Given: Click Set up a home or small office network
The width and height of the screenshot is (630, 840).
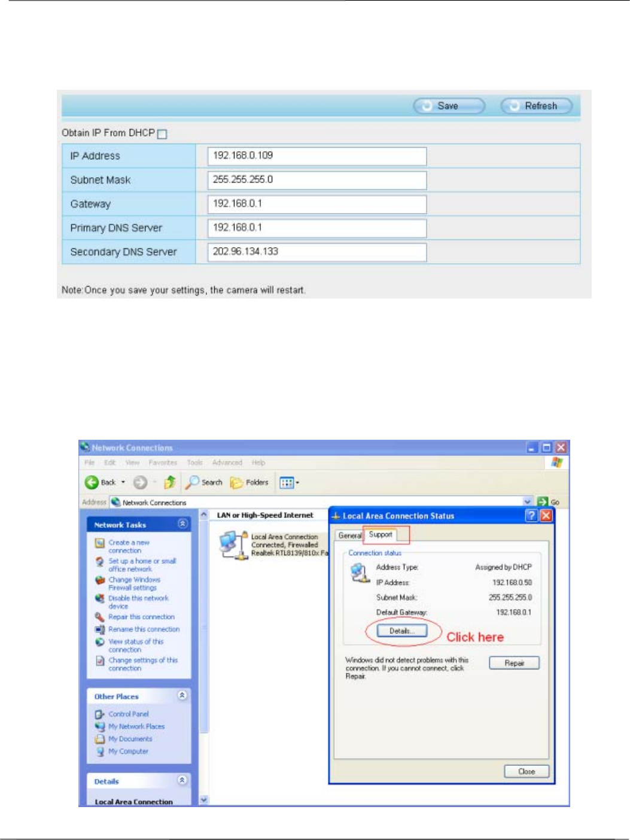Looking at the screenshot, I should tap(142, 565).
